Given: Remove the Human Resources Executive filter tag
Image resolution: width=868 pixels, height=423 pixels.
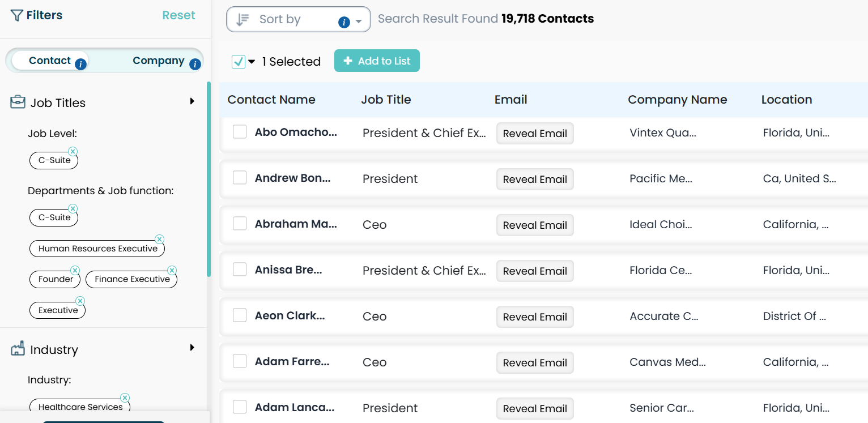Looking at the screenshot, I should [x=160, y=239].
